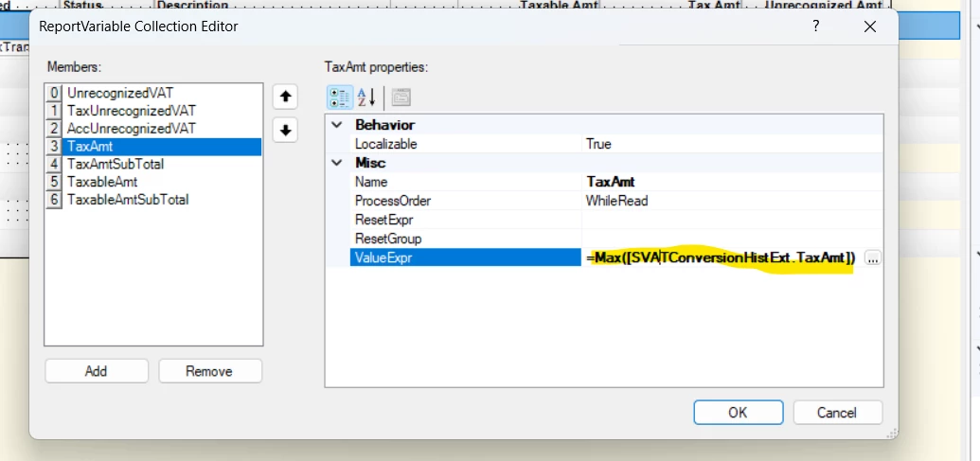Click the Localizable value True
The height and width of the screenshot is (461, 980).
[598, 144]
